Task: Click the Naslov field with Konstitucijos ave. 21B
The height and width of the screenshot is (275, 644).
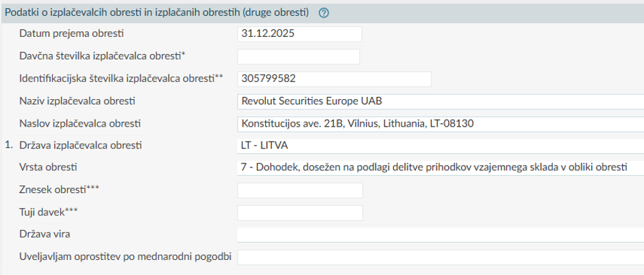Action: click(440, 124)
